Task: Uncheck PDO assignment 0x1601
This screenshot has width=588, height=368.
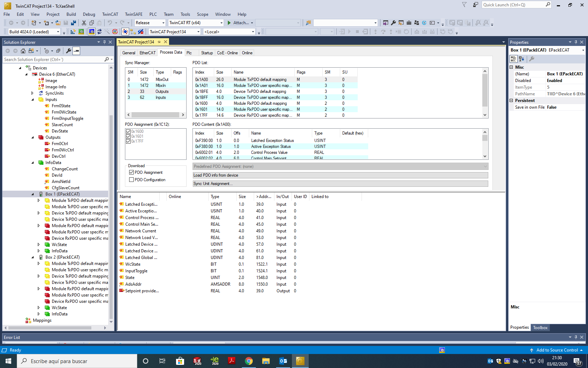Action: click(128, 136)
